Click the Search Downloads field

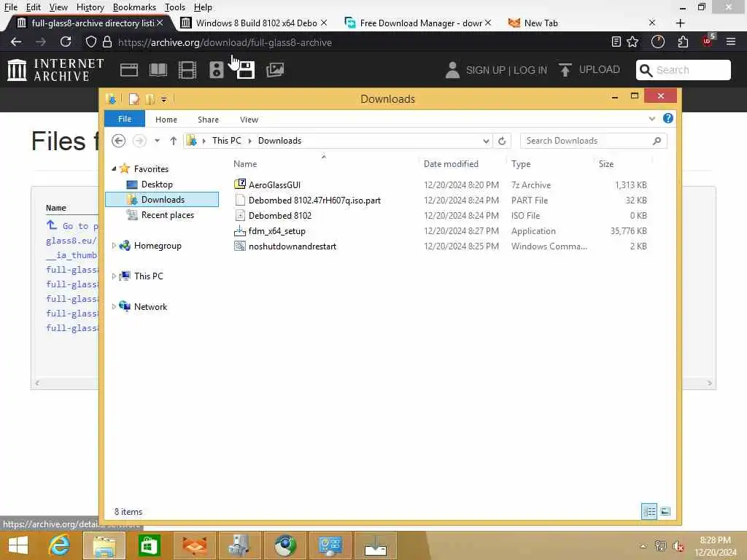593,141
